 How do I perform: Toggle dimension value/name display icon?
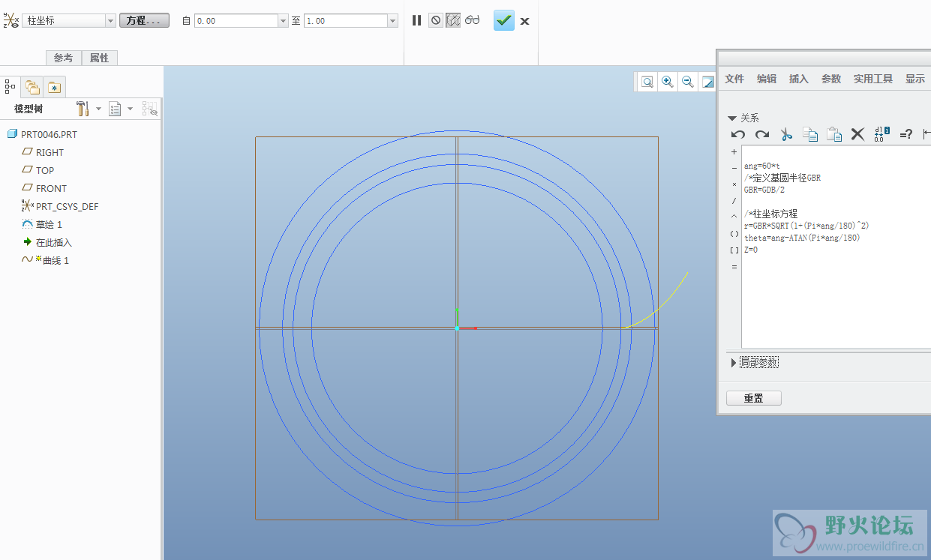click(881, 134)
